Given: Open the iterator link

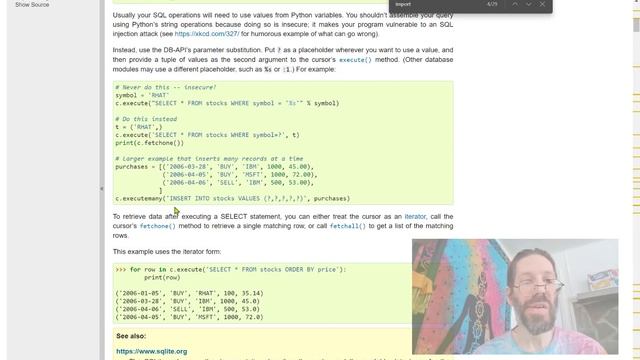Looking at the screenshot, I should [415, 216].
